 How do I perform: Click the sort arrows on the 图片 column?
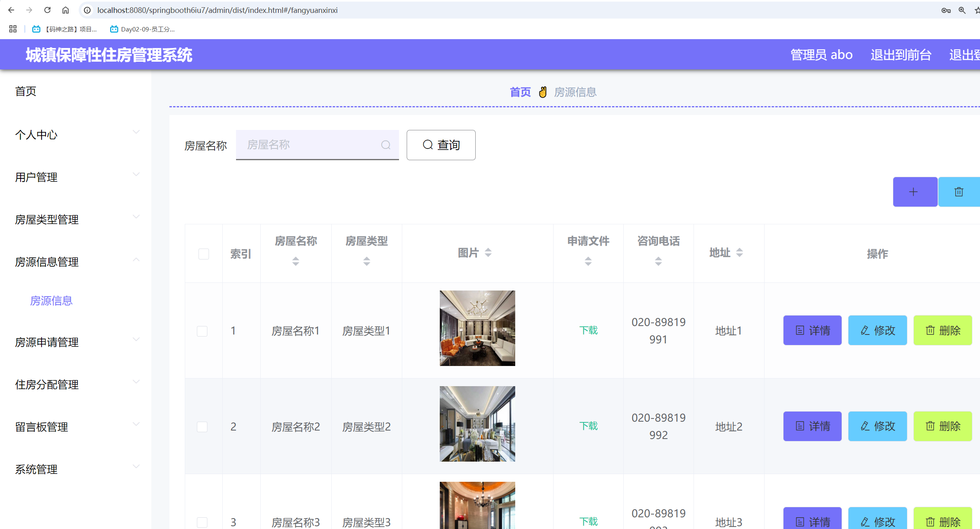489,252
